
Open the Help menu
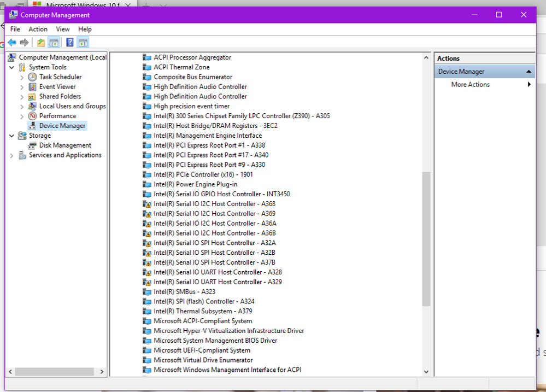coord(85,30)
